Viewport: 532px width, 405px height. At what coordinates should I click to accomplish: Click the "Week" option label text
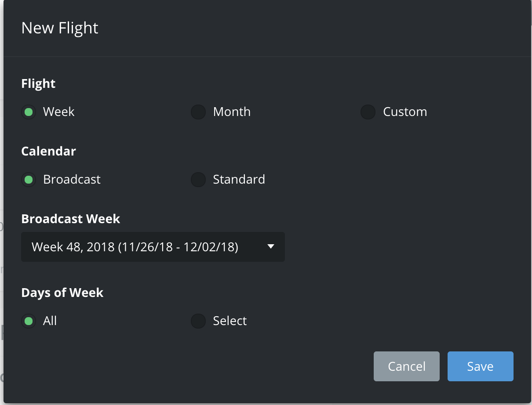tap(59, 112)
